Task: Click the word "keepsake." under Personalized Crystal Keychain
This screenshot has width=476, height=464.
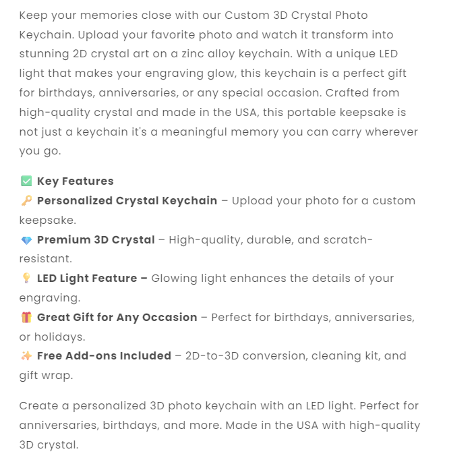Action: click(x=48, y=220)
